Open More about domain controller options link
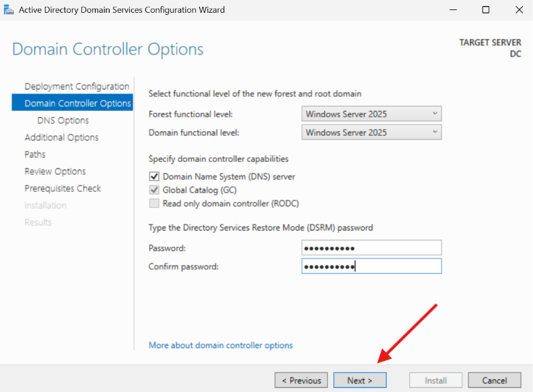Viewport: 533px width, 392px height. coord(221,346)
